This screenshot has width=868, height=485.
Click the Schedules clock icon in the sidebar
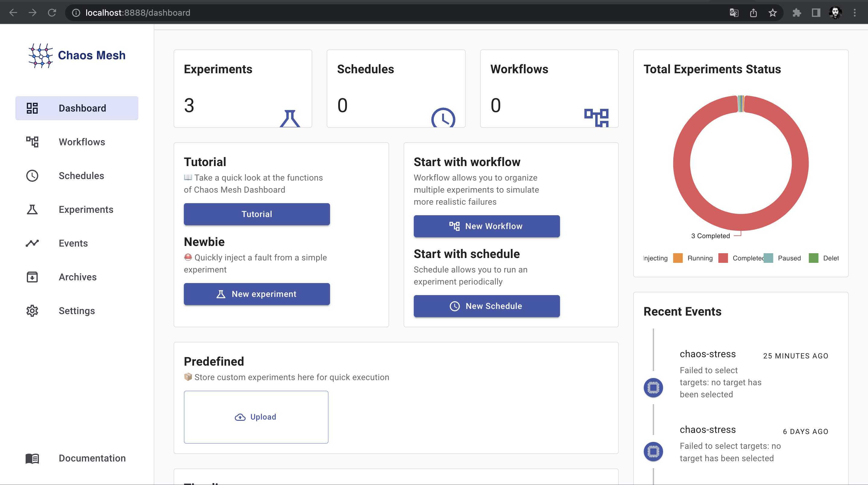(32, 176)
